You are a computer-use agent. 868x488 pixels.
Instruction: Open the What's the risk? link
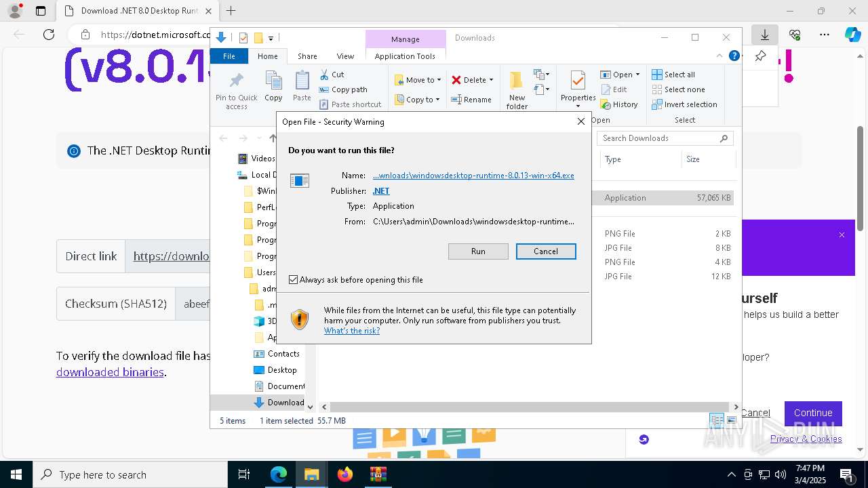pos(352,331)
